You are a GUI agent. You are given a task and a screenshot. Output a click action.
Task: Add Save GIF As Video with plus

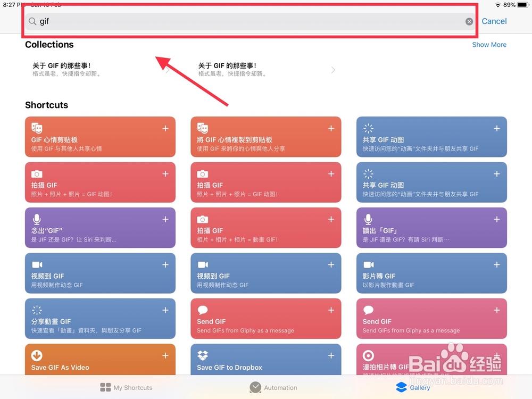point(165,355)
